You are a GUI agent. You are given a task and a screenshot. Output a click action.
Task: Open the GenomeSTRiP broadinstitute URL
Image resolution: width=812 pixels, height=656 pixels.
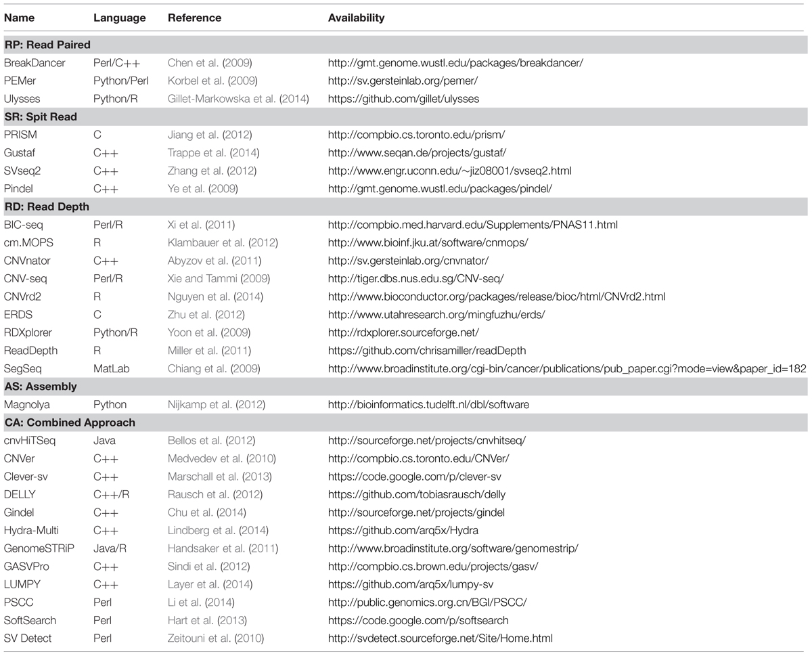[453, 548]
